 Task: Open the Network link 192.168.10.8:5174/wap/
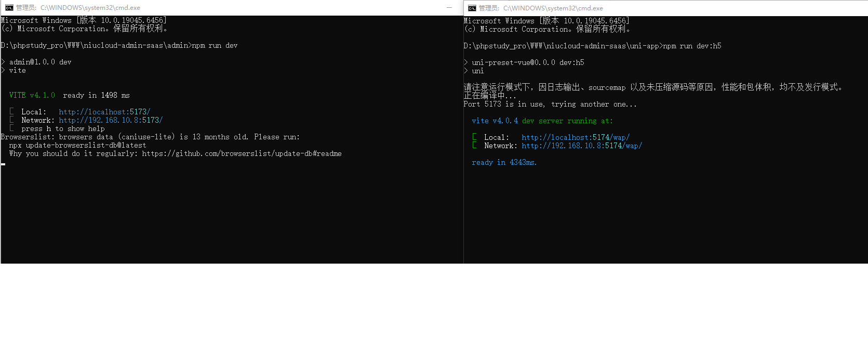tap(582, 146)
